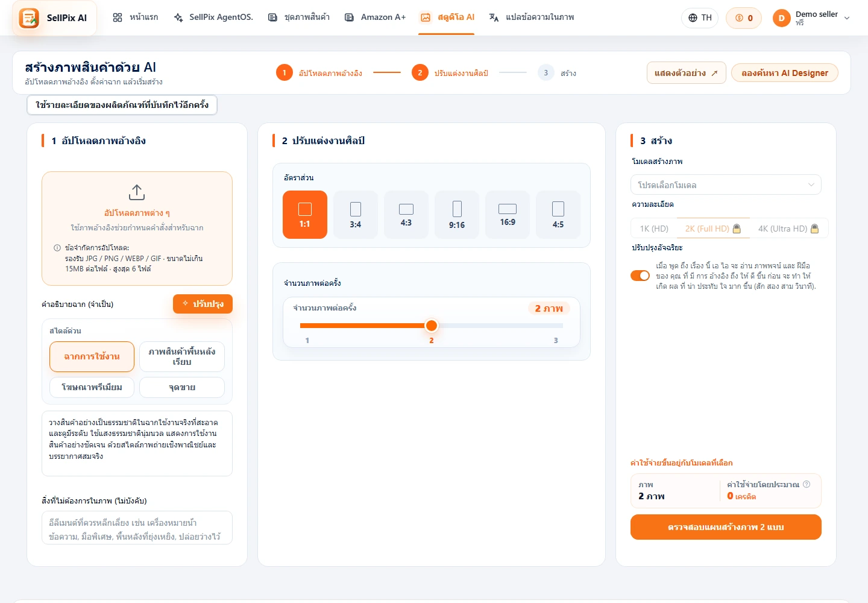Click the ลองค้นหา AI Designer button
The image size is (868, 603).
click(785, 73)
